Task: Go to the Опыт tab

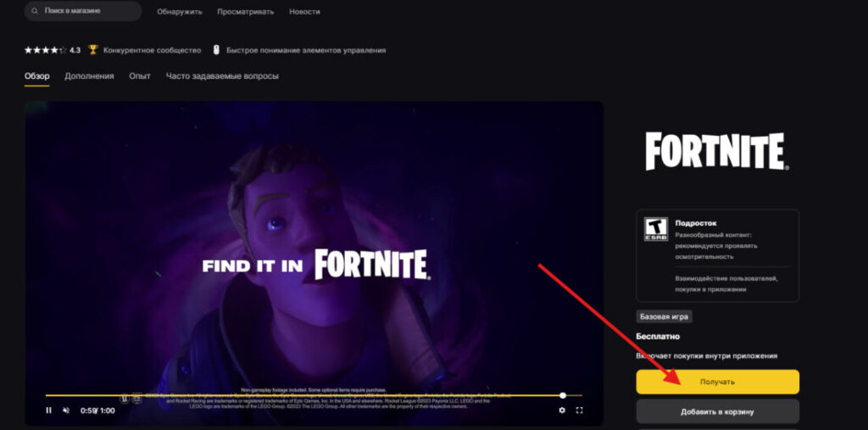Action: [x=140, y=76]
